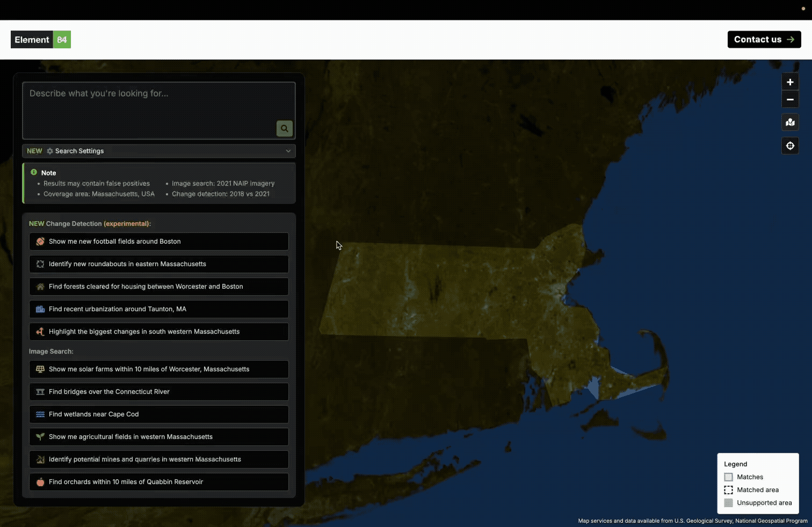The image size is (812, 527).
Task: Click the house icon on the forests cleared query
Action: [x=40, y=287]
